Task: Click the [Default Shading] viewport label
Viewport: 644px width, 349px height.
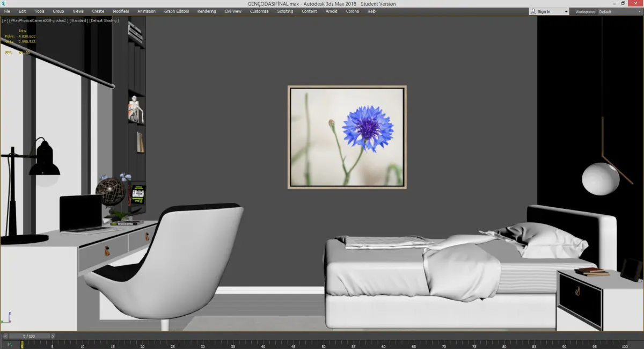Action: (x=104, y=20)
